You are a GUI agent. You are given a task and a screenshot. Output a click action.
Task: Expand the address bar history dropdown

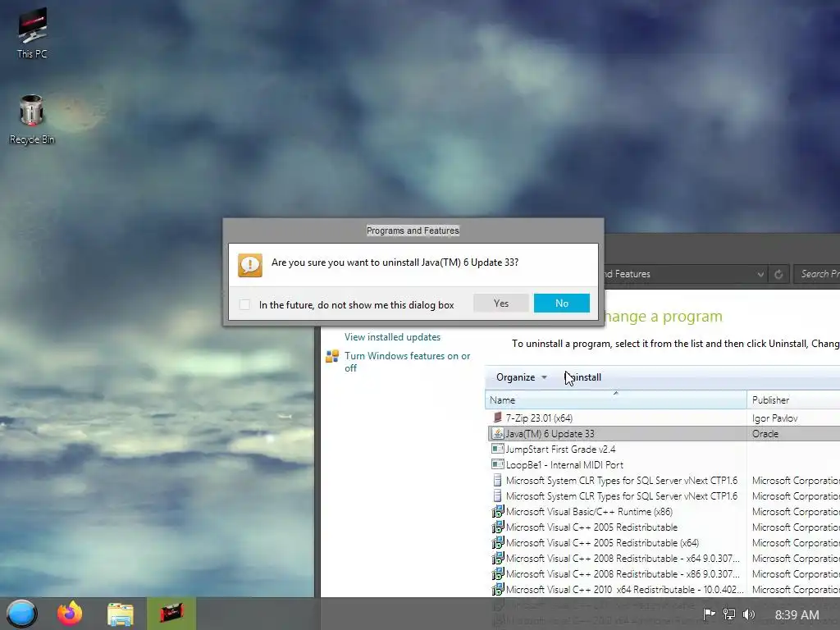(760, 274)
